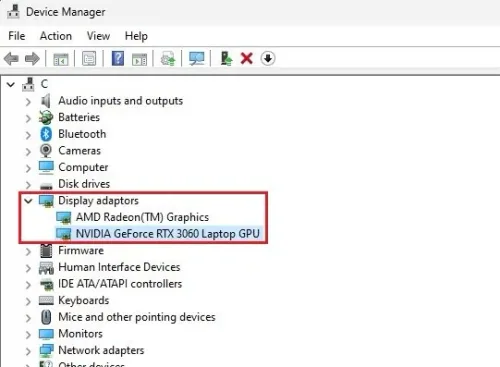Select the Bluetooth label
This screenshot has height=367, width=500.
pyautogui.click(x=82, y=134)
